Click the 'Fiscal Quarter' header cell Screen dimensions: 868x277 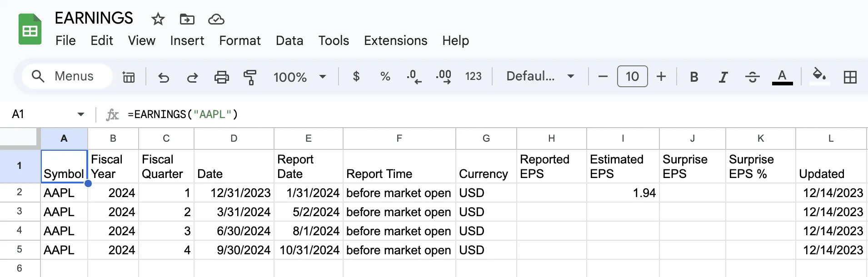tap(166, 166)
